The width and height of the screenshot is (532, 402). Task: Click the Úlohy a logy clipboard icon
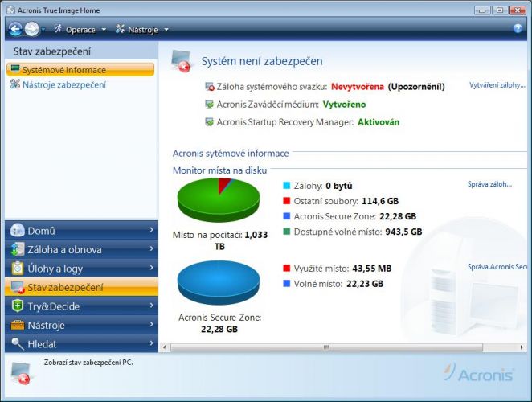[x=18, y=269]
